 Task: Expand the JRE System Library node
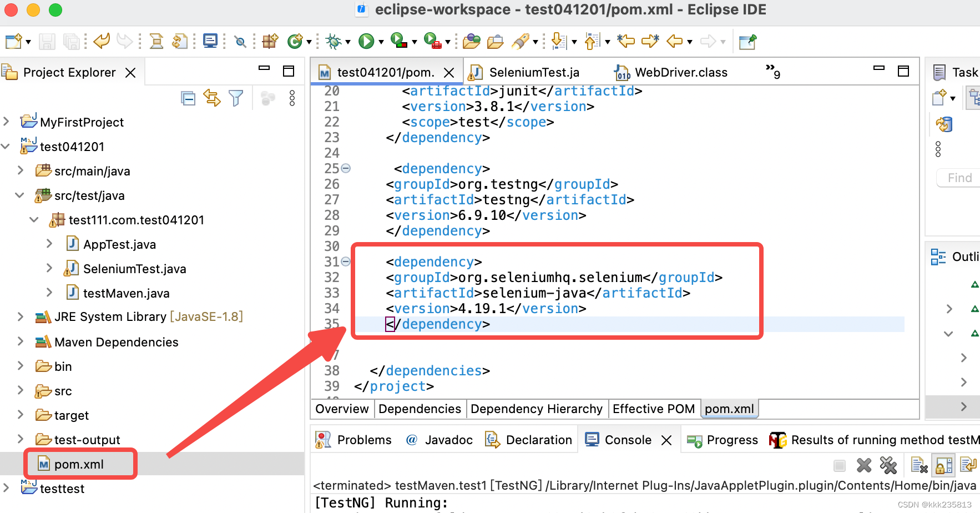[x=21, y=316]
